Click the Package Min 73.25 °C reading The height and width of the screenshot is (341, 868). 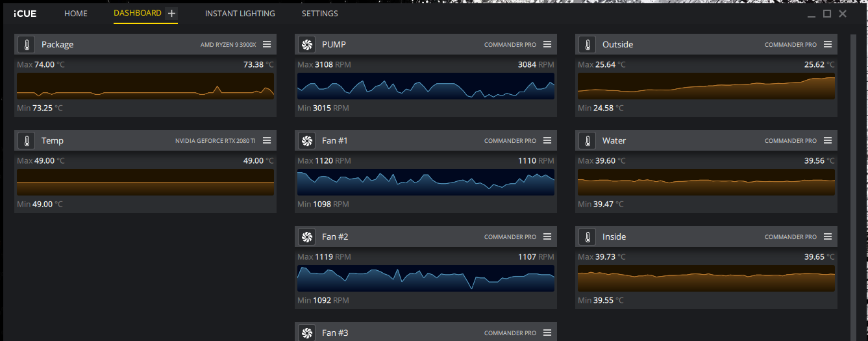(x=40, y=108)
